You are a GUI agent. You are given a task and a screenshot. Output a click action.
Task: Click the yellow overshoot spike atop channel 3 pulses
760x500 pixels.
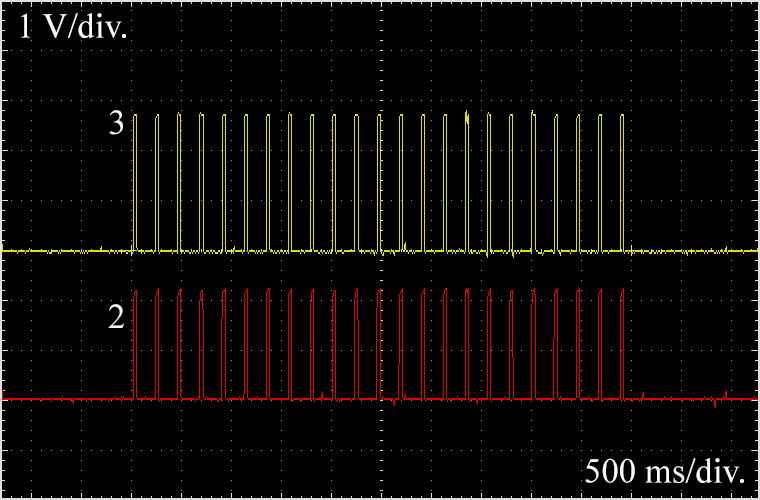pyautogui.click(x=467, y=113)
